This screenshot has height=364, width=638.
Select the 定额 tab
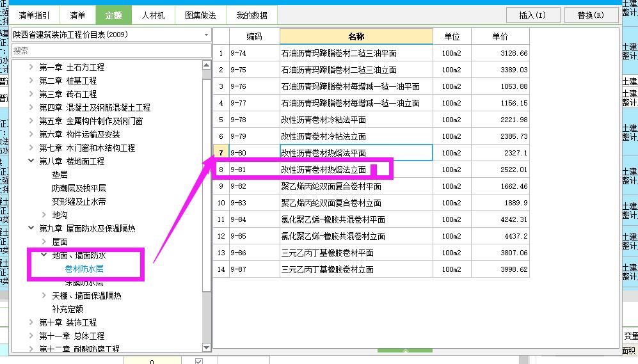coord(113,15)
